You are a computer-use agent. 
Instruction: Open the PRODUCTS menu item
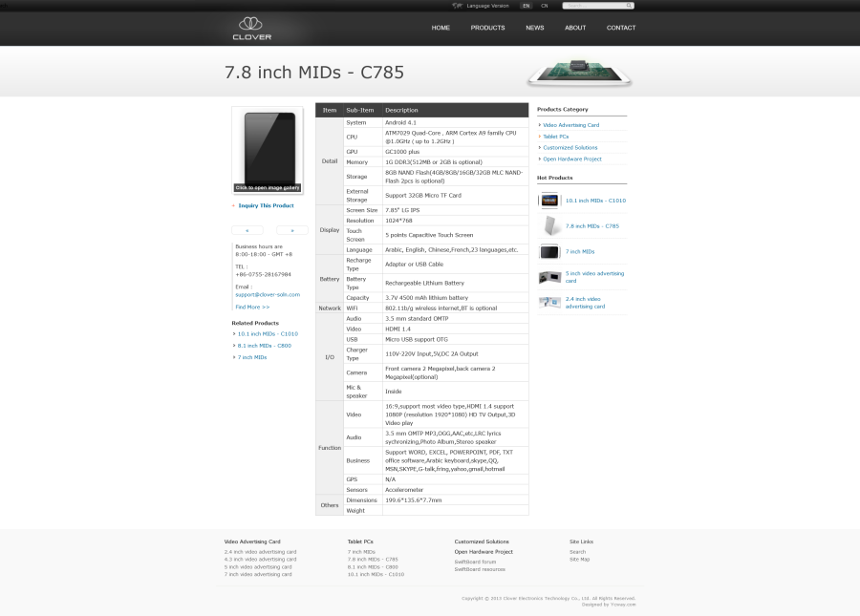[x=487, y=28]
